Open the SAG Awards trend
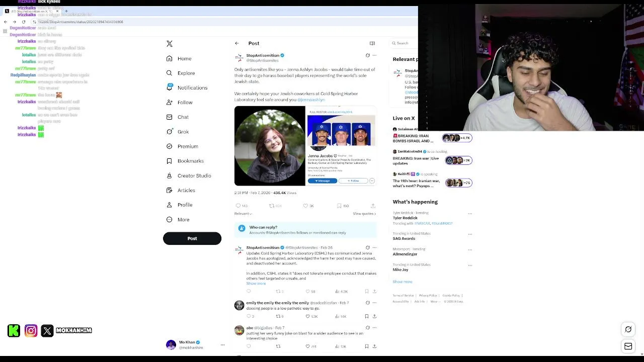 pos(404,238)
